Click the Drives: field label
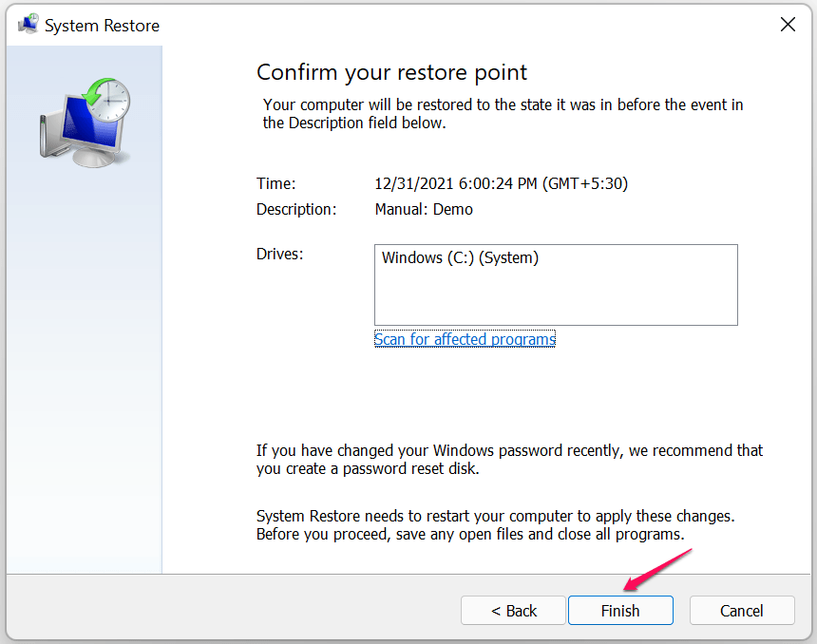Image resolution: width=817 pixels, height=644 pixels. coord(279,255)
